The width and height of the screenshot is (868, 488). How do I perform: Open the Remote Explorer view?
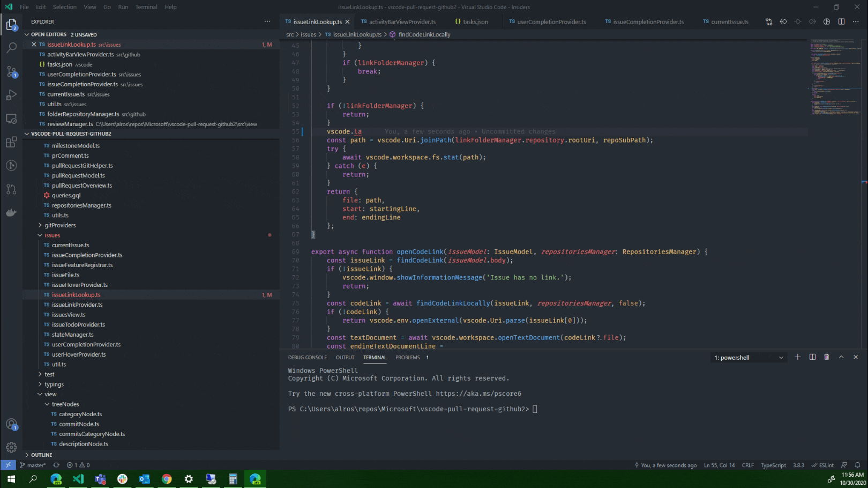click(x=11, y=119)
